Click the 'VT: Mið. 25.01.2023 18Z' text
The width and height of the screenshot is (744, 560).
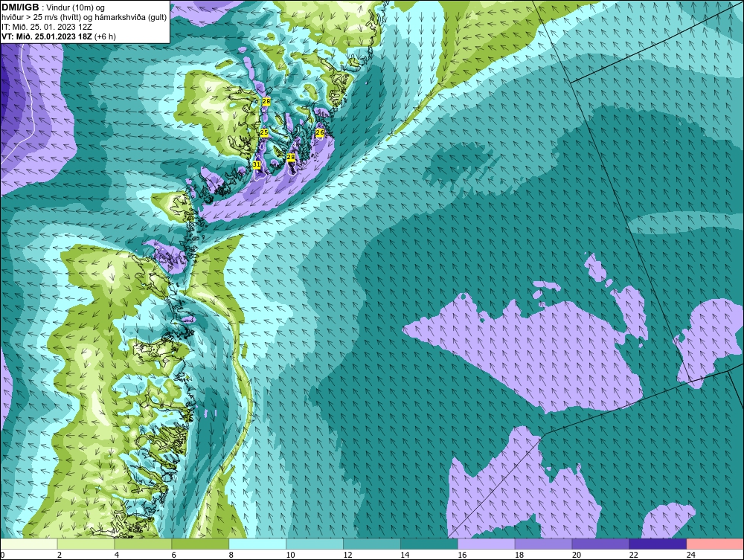[48, 36]
